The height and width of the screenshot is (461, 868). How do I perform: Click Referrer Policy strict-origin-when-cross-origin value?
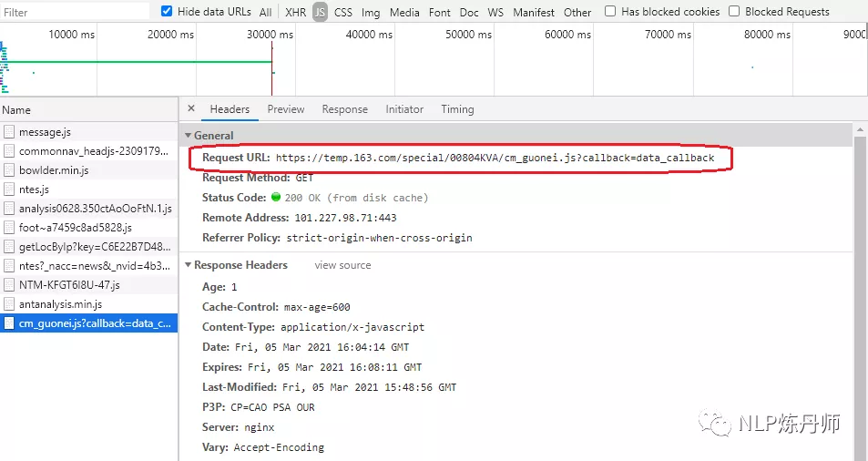pos(379,238)
